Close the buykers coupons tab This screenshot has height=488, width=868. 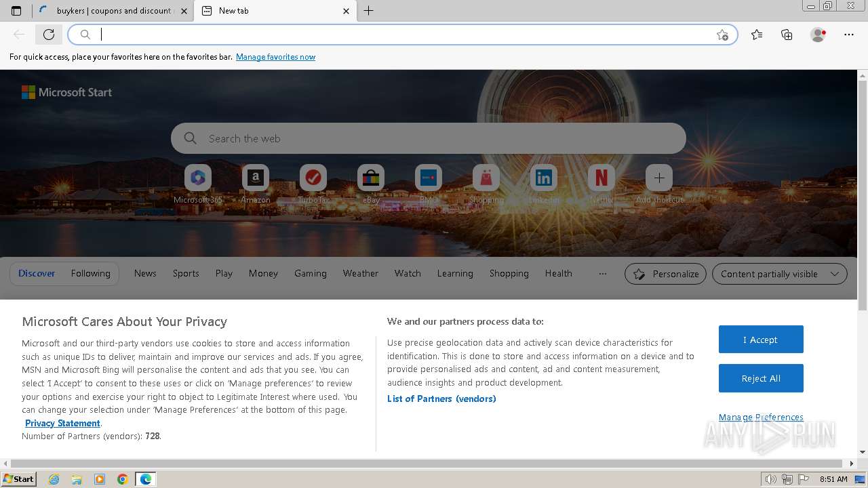point(184,11)
